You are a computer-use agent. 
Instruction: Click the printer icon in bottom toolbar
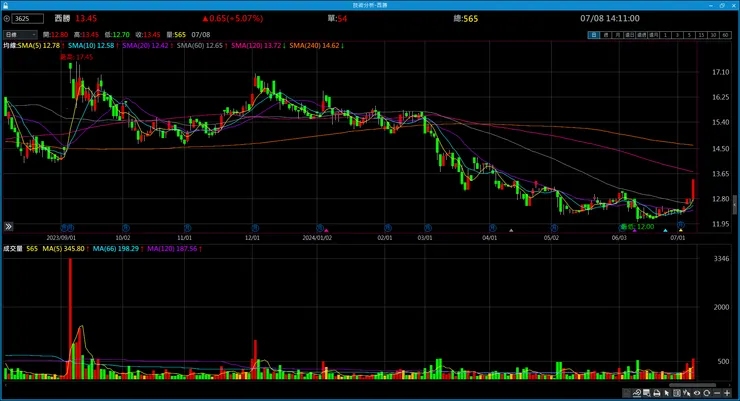(x=656, y=393)
